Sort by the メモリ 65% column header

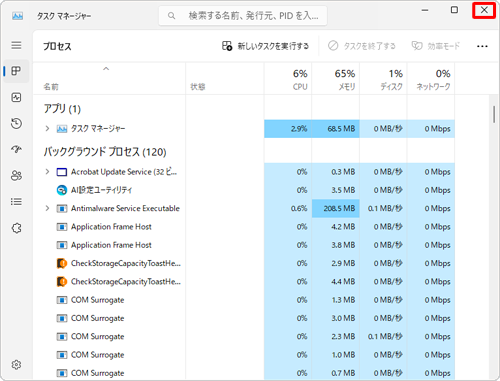[336, 79]
